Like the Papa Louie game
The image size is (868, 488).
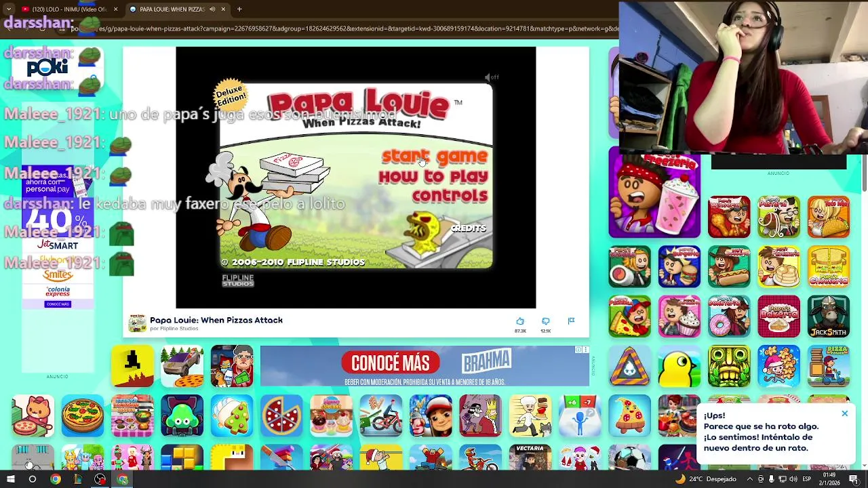point(520,321)
